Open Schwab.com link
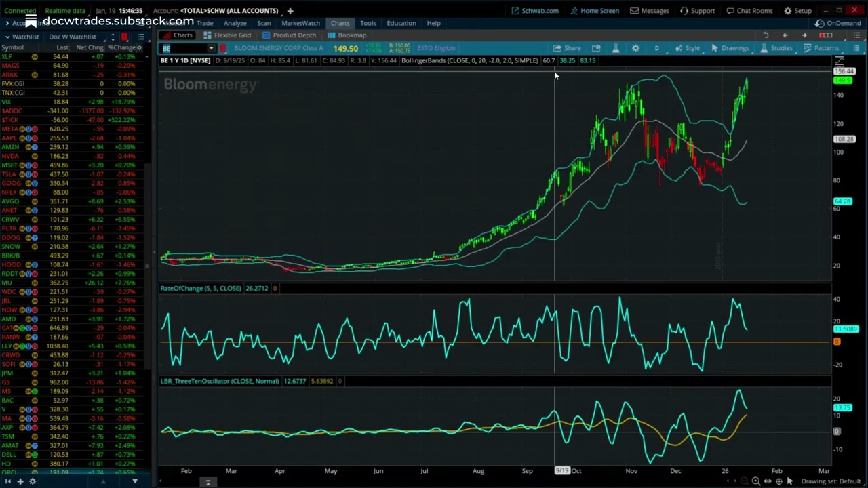Screen dimensions: 868x488 [535, 11]
